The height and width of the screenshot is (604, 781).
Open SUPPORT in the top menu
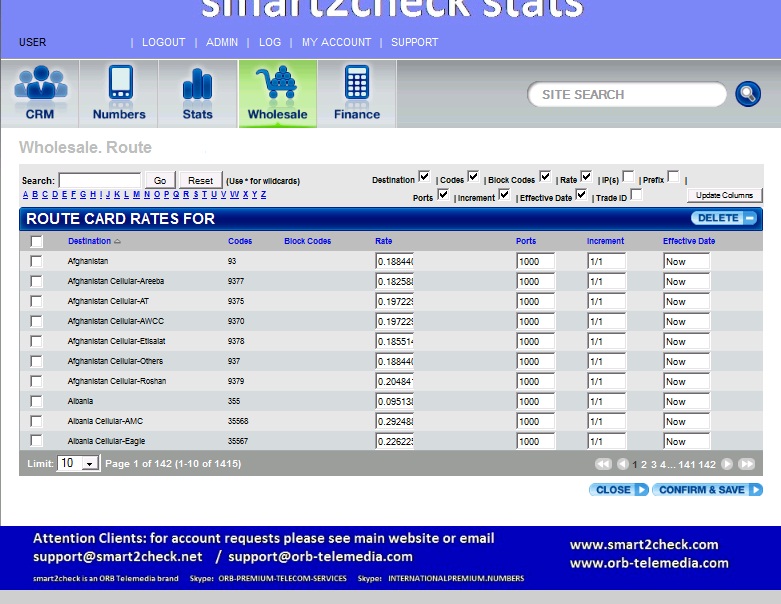point(414,42)
